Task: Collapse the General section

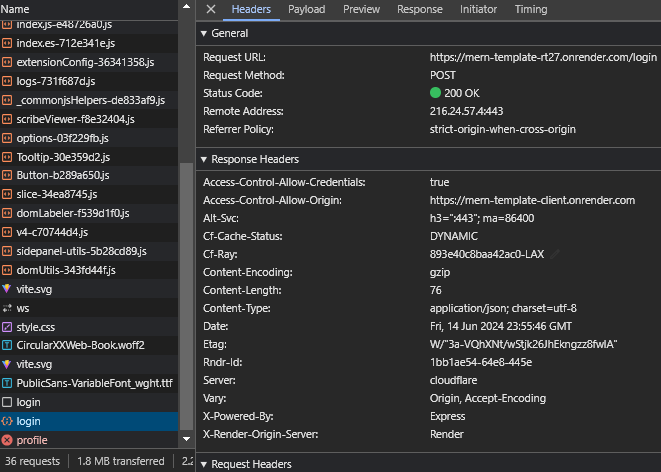Action: (204, 33)
